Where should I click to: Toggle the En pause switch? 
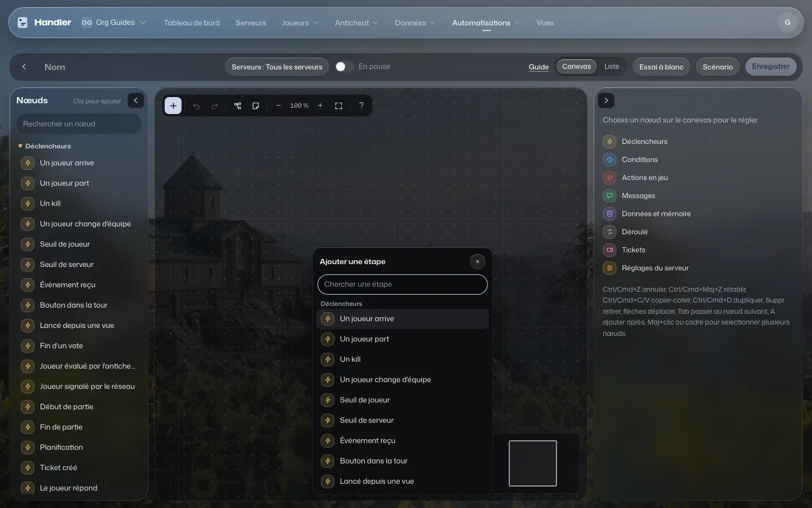344,67
